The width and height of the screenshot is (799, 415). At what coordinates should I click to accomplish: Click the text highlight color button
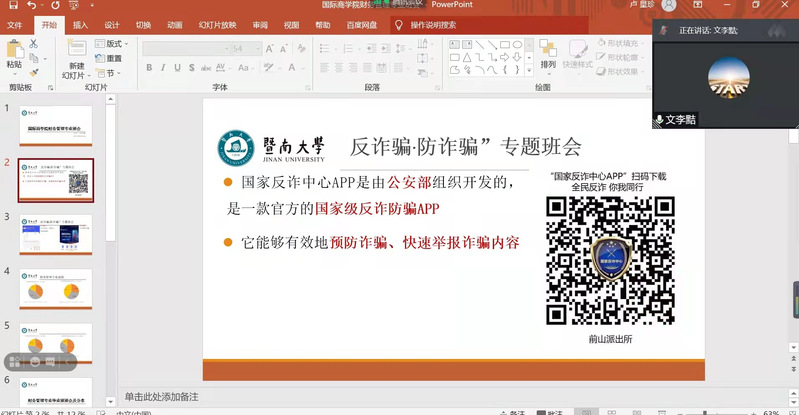pyautogui.click(x=270, y=67)
